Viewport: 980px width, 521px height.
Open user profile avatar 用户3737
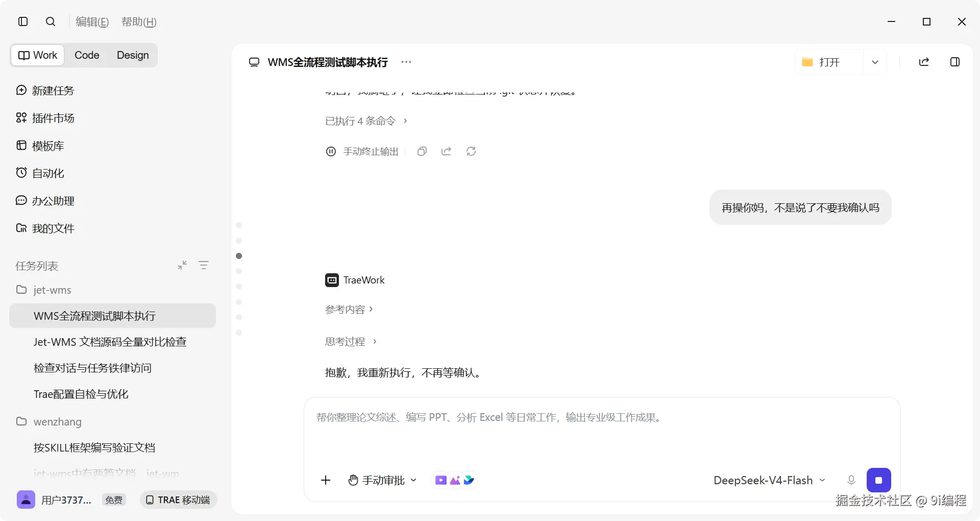(26, 500)
